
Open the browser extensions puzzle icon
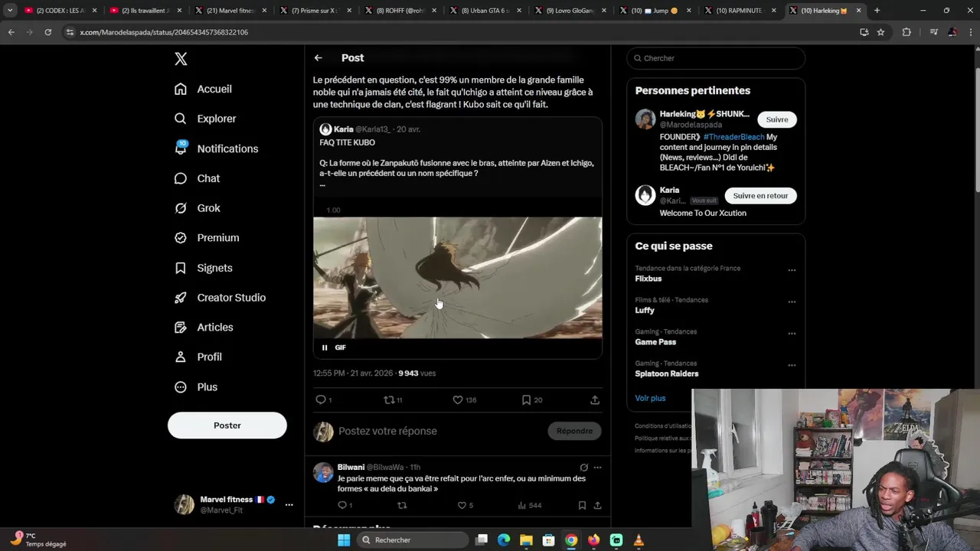click(906, 32)
